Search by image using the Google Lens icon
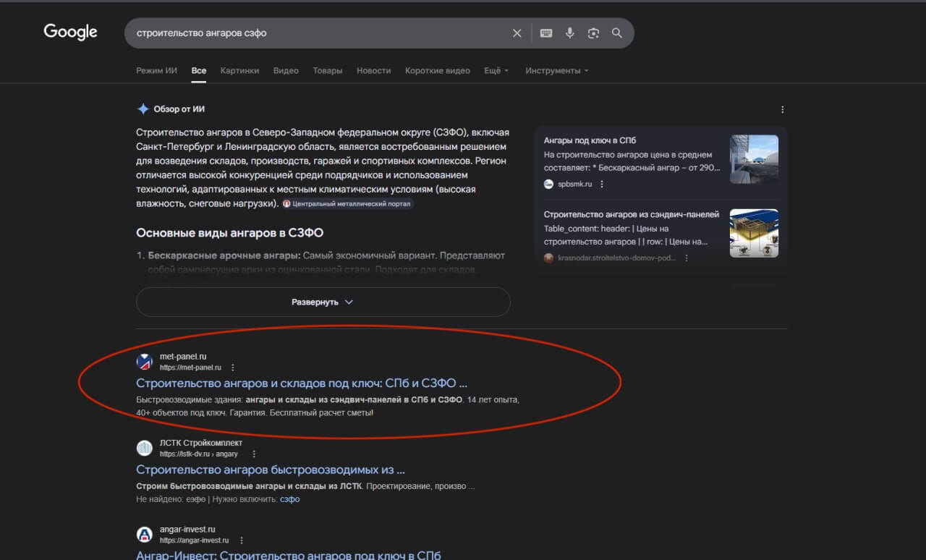 (x=594, y=33)
